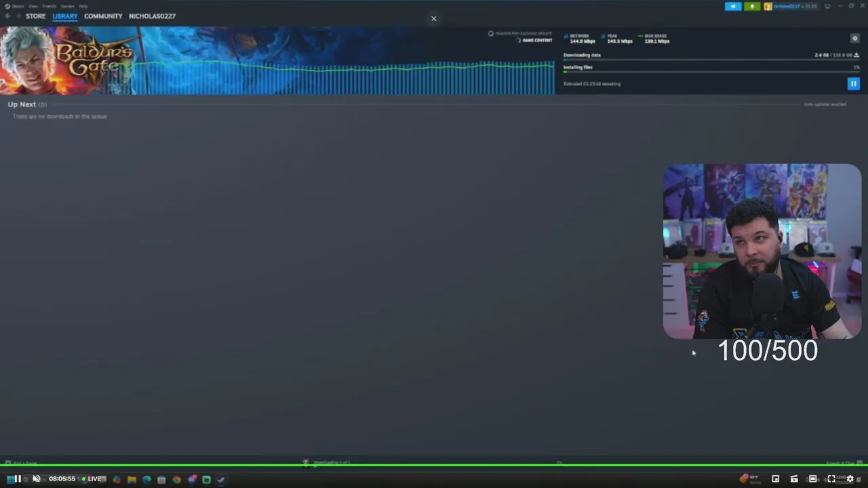Open the Steam announcements megaphone button
868x488 pixels.
[733, 6]
